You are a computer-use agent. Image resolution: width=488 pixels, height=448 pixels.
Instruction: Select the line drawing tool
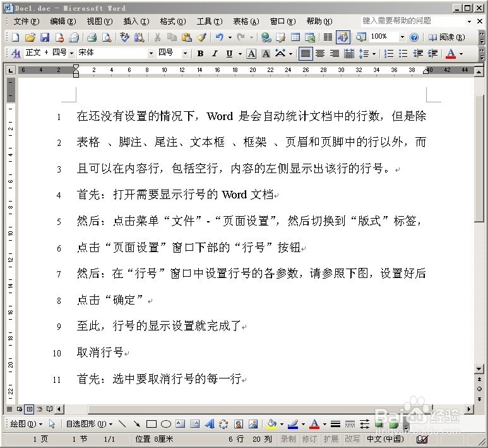point(122,424)
